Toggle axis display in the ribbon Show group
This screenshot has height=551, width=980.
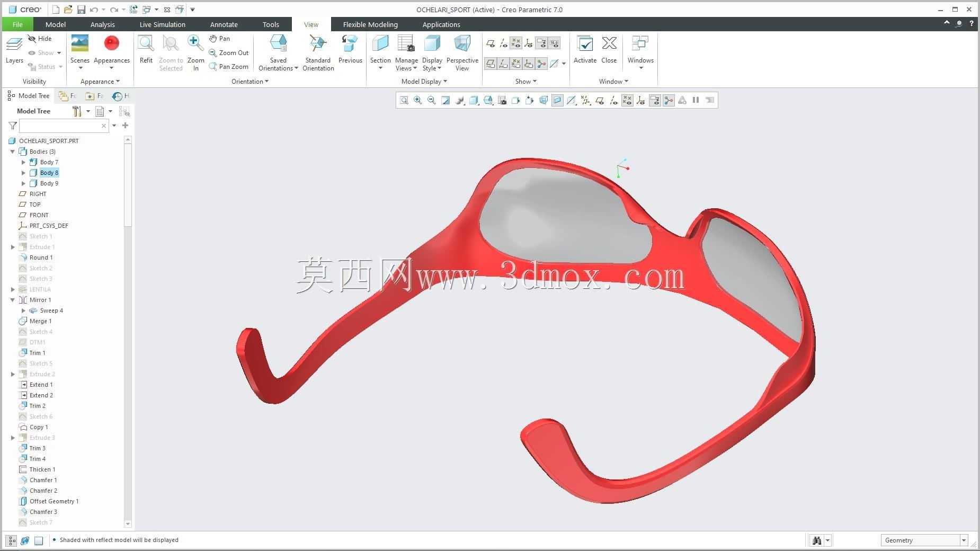click(504, 43)
